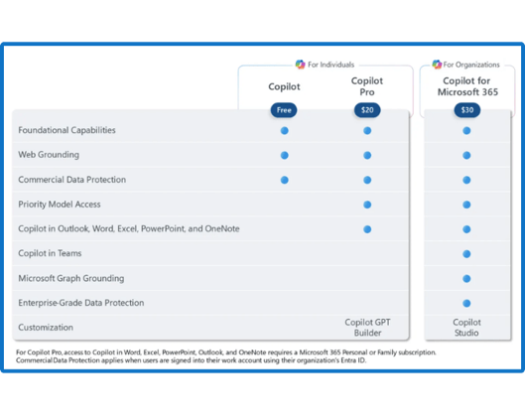This screenshot has height=420, width=525.
Task: Click the Copilot logo beside For Individuals
Action: coord(300,64)
